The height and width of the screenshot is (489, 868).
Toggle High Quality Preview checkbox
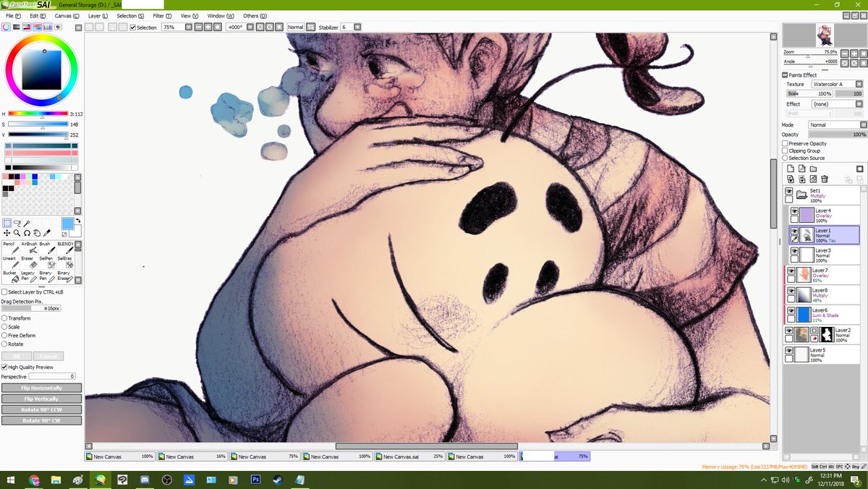coord(4,367)
